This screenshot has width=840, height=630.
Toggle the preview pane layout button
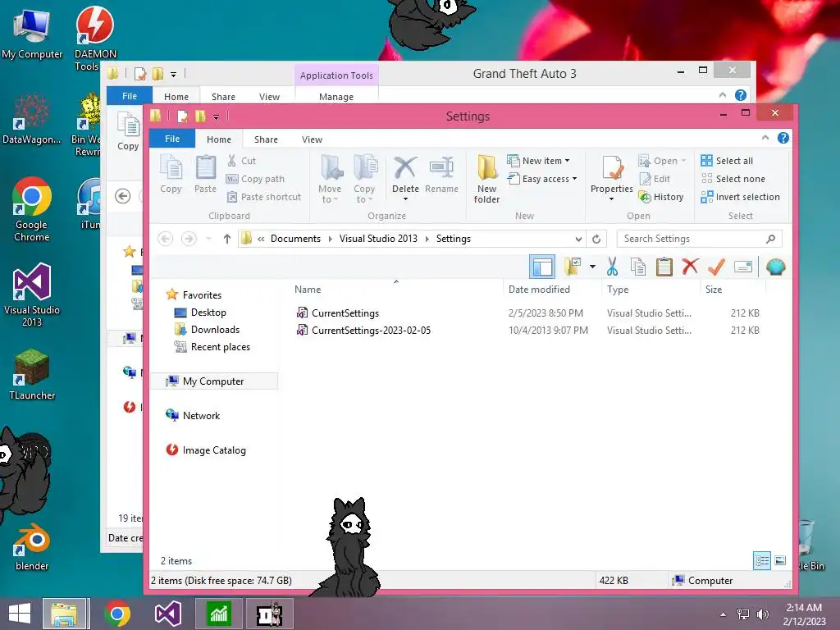(542, 267)
